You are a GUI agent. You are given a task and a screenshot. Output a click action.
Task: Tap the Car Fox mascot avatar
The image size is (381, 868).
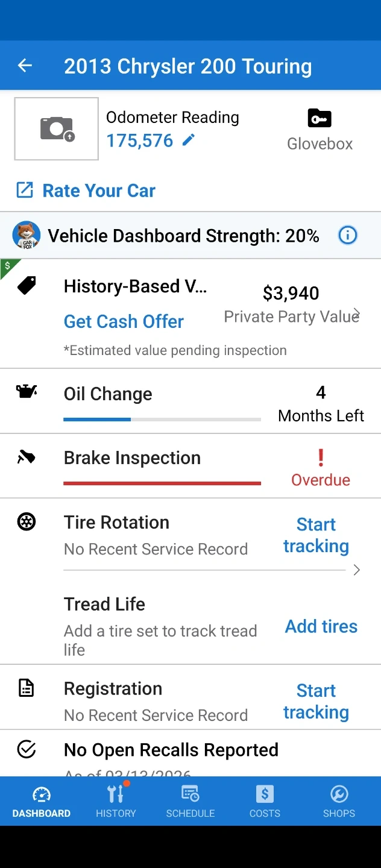click(27, 235)
